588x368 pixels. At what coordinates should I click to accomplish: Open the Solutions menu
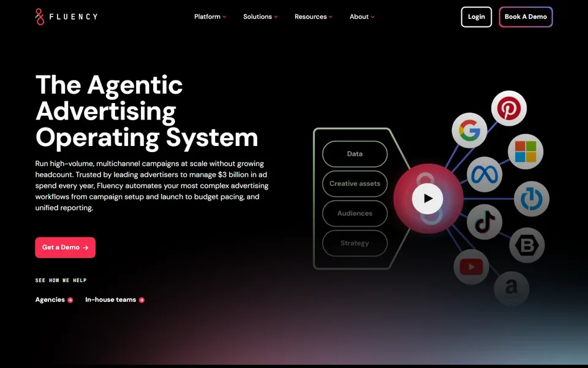260,17
